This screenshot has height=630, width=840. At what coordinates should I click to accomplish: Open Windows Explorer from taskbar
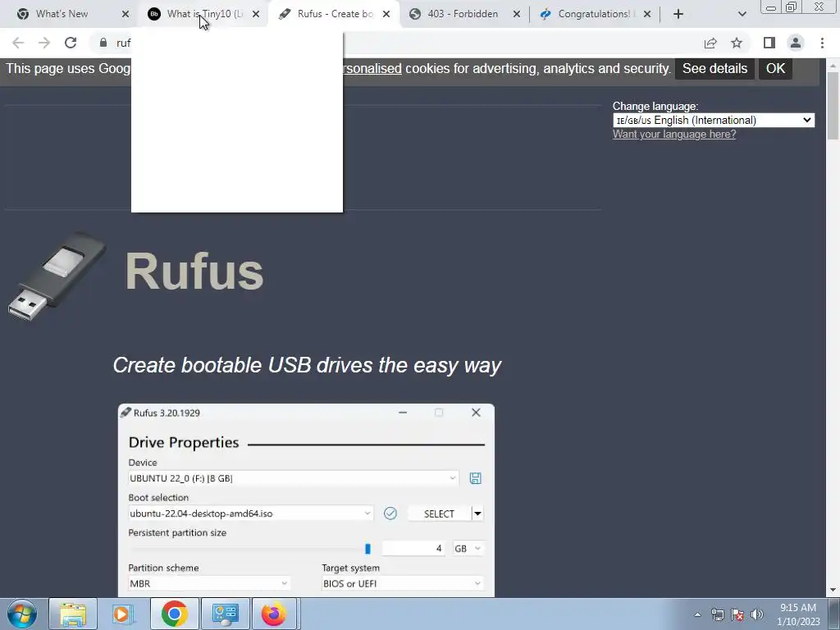coord(73,614)
